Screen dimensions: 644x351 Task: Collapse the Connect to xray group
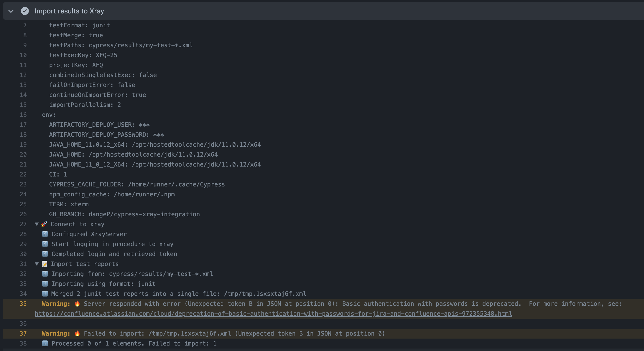point(37,224)
